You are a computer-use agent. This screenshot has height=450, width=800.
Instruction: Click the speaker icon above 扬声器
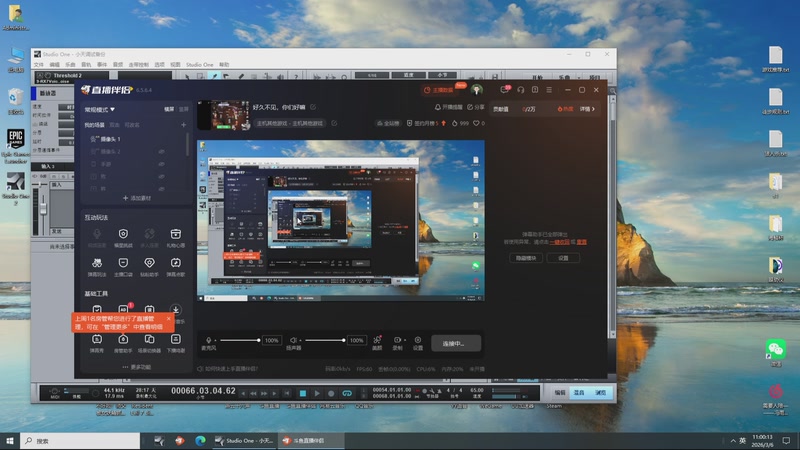click(293, 340)
